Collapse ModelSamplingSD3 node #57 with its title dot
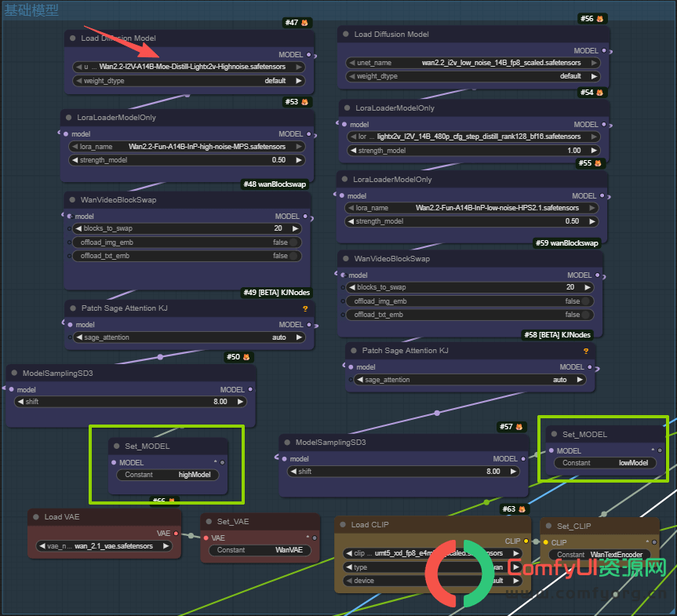The image size is (677, 616). [287, 442]
